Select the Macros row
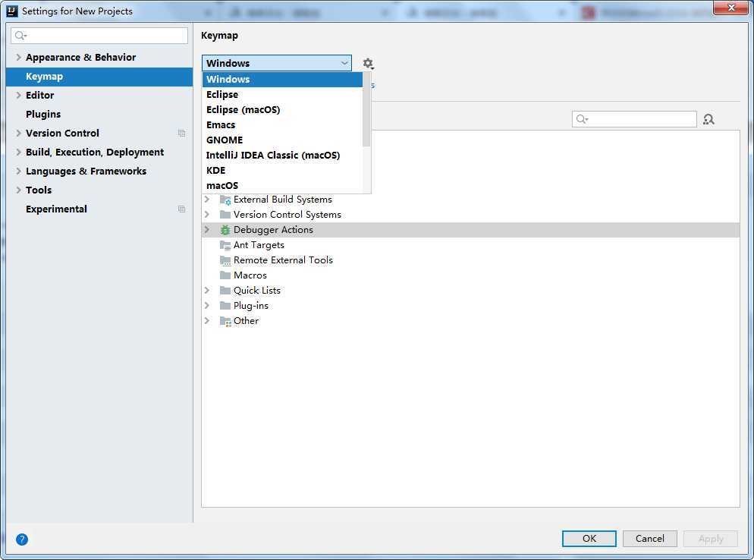Viewport: 754px width, 560px height. pyautogui.click(x=471, y=275)
